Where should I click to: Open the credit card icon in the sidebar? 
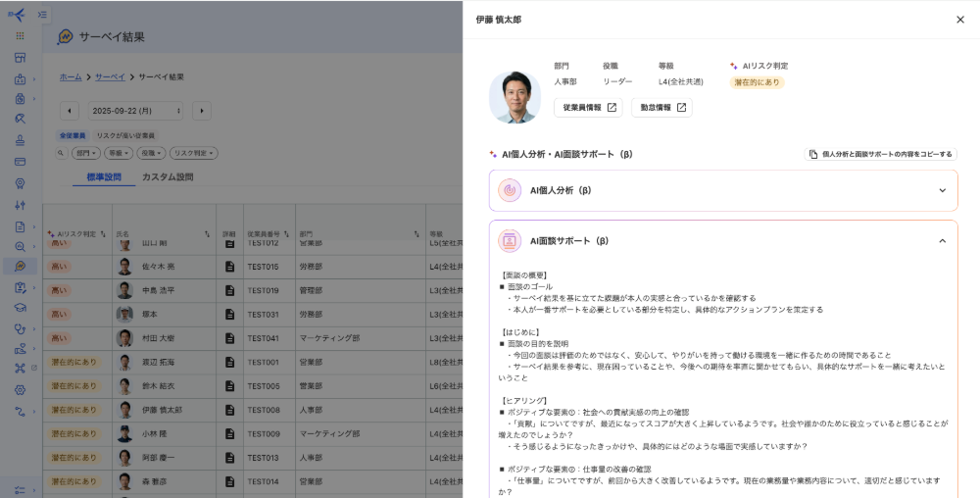20,162
